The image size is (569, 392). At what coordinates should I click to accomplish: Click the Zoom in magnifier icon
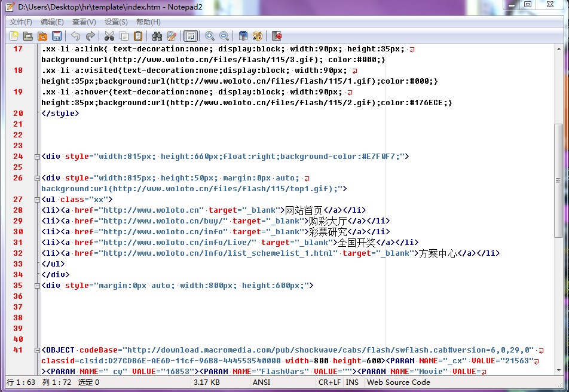210,36
